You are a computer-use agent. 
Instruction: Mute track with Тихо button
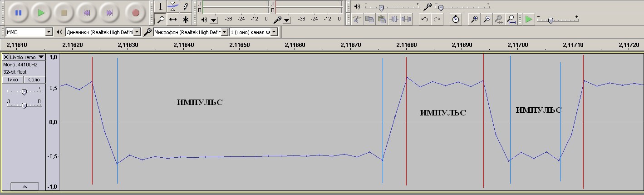(x=13, y=80)
